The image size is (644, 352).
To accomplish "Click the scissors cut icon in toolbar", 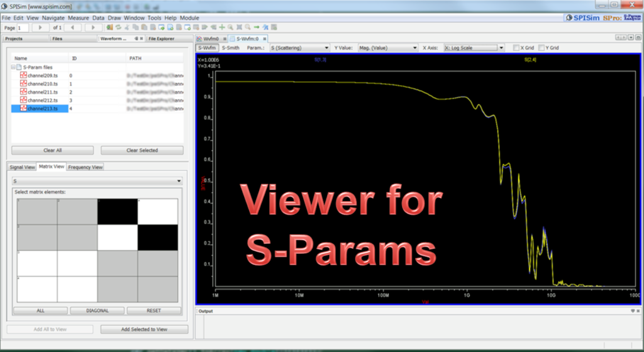I will click(127, 28).
